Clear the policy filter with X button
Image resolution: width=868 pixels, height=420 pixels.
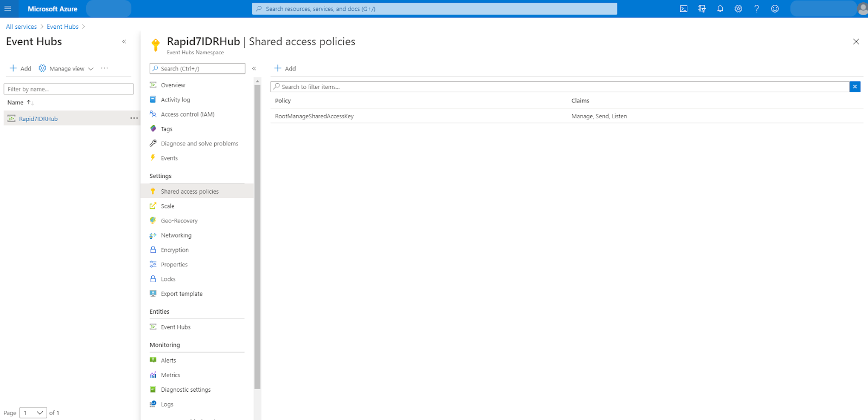[855, 86]
